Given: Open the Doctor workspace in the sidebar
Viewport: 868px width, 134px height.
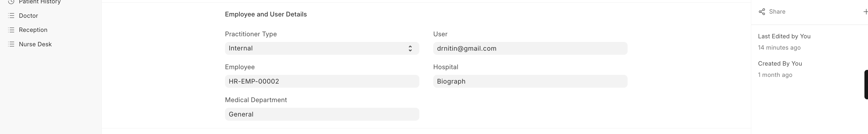Looking at the screenshot, I should (x=28, y=16).
